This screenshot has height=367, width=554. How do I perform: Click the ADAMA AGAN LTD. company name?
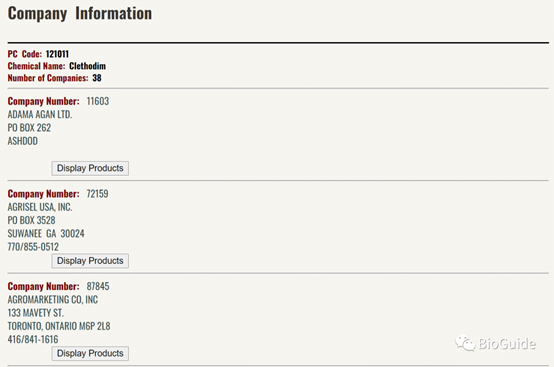[40, 114]
